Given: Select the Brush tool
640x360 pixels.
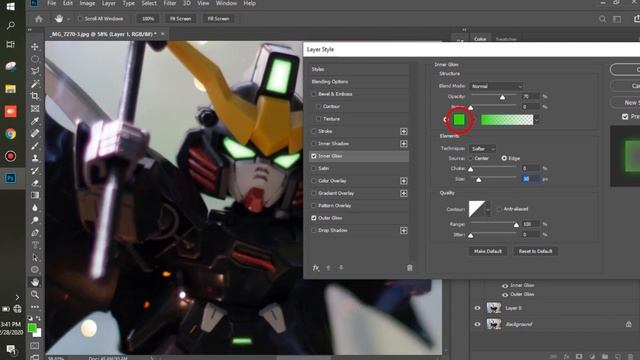Looking at the screenshot, I should [x=35, y=146].
